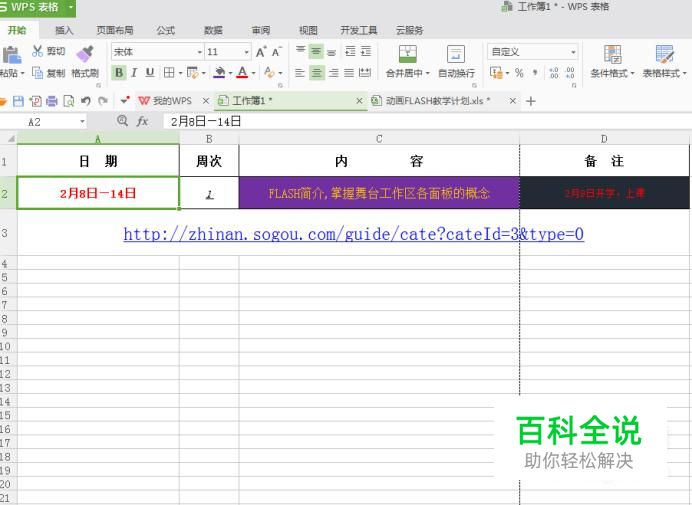Increase the font size with A+
692x505 pixels.
coord(261,52)
